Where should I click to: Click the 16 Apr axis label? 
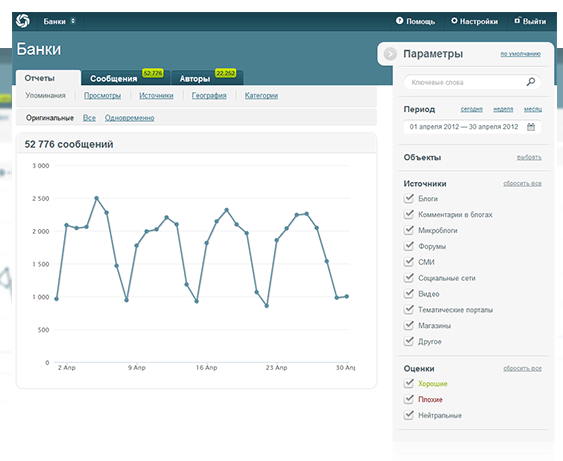click(x=206, y=368)
